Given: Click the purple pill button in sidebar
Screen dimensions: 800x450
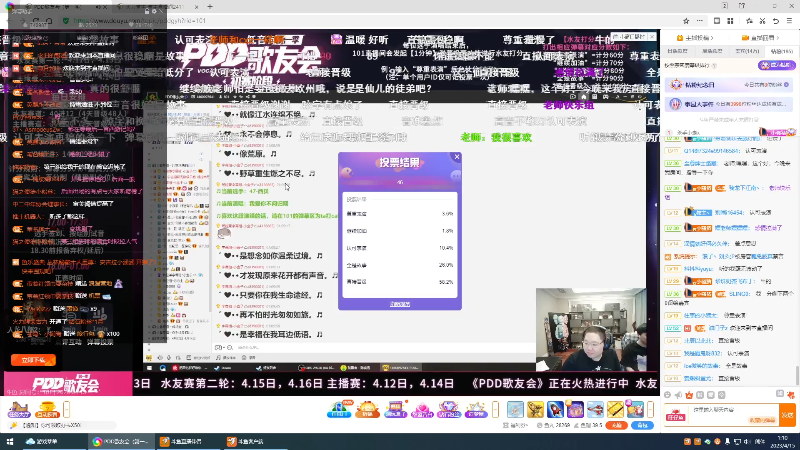Looking at the screenshot, I should [x=777, y=65].
